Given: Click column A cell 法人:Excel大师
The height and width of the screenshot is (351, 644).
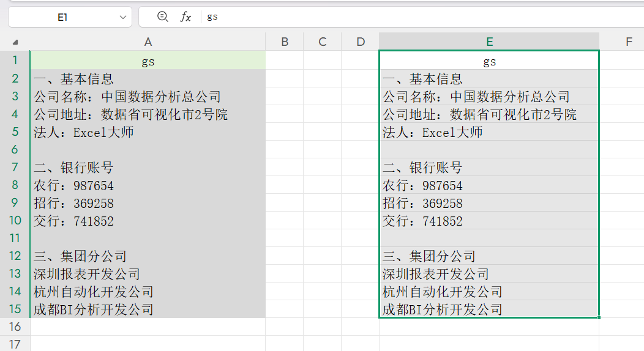Looking at the screenshot, I should point(148,131).
